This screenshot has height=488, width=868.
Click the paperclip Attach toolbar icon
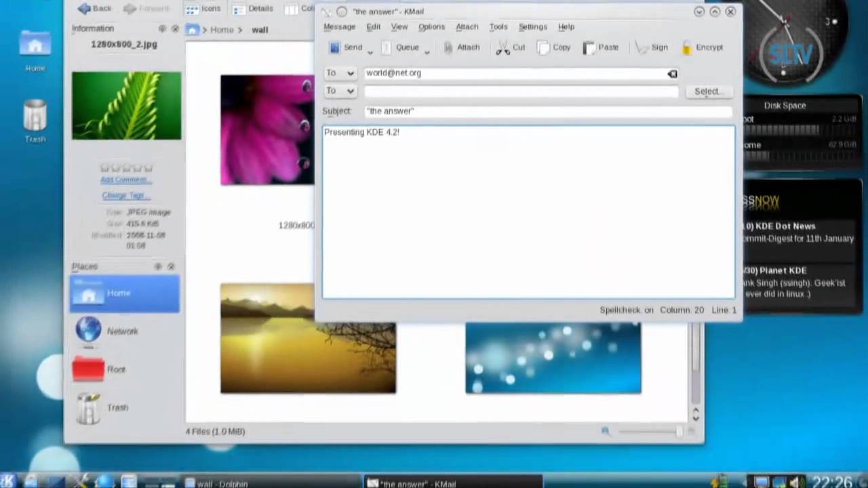(448, 47)
